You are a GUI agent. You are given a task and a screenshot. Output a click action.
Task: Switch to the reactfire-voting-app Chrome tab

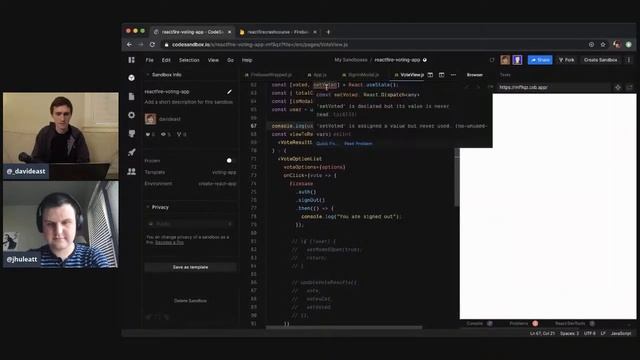[x=192, y=32]
